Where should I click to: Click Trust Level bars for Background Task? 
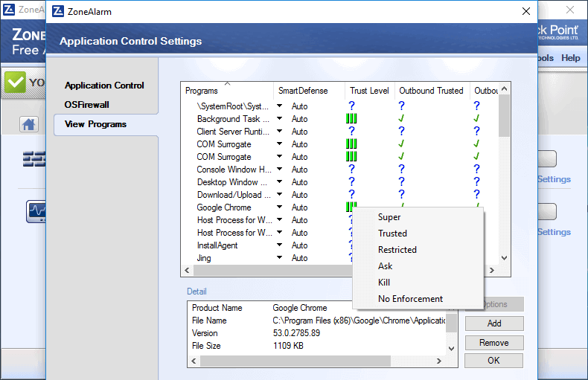click(x=351, y=119)
